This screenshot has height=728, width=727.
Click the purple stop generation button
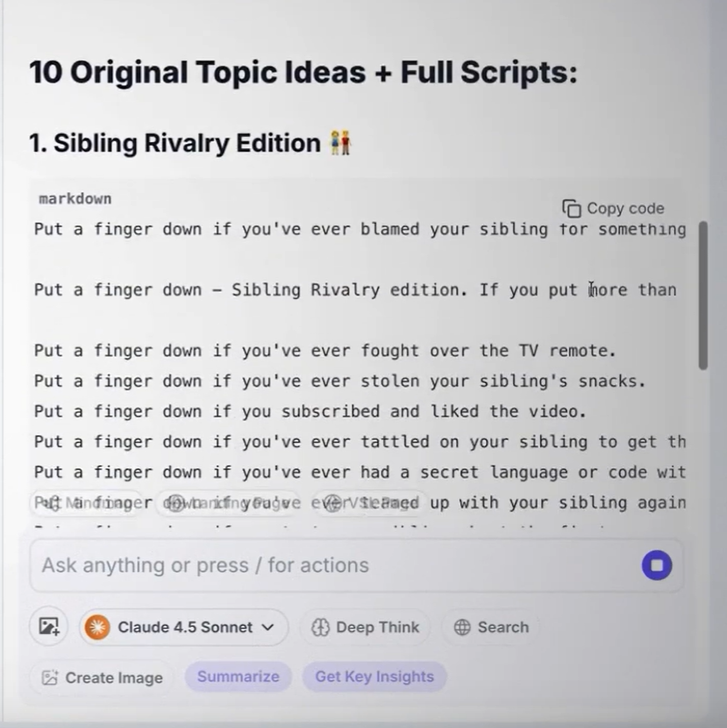point(656,566)
